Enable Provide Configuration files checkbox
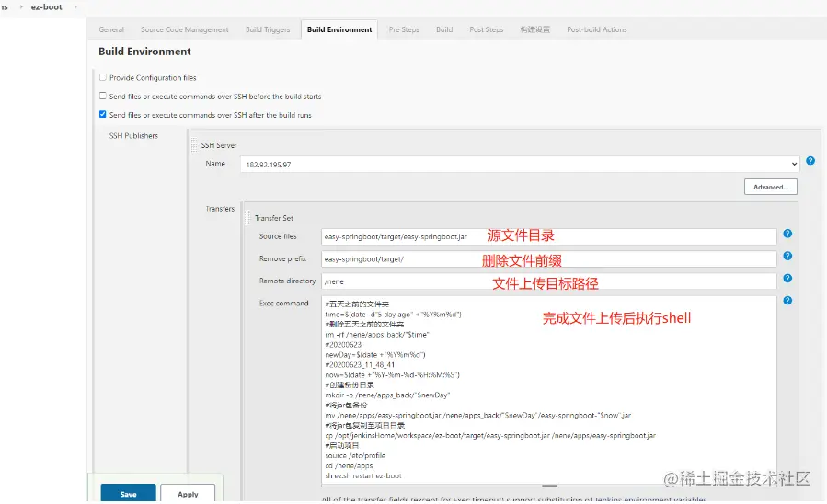Screen dimensions: 827x504 click(103, 77)
